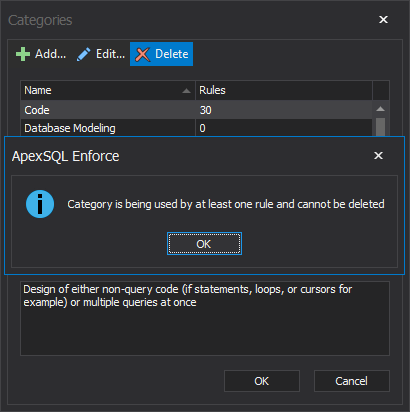410x412 pixels.
Task: Click the red X Delete icon
Action: [x=143, y=54]
